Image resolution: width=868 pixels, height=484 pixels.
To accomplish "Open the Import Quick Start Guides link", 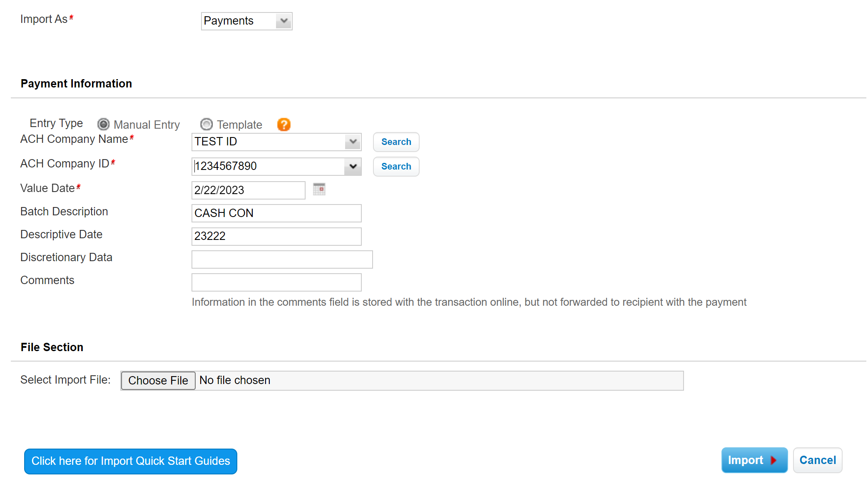I will (131, 461).
